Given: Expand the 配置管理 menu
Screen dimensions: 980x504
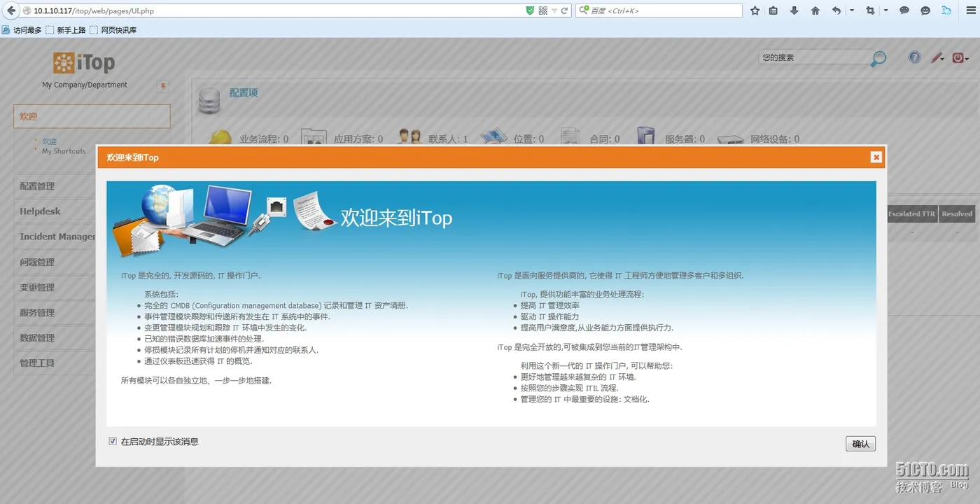Looking at the screenshot, I should 55,186.
